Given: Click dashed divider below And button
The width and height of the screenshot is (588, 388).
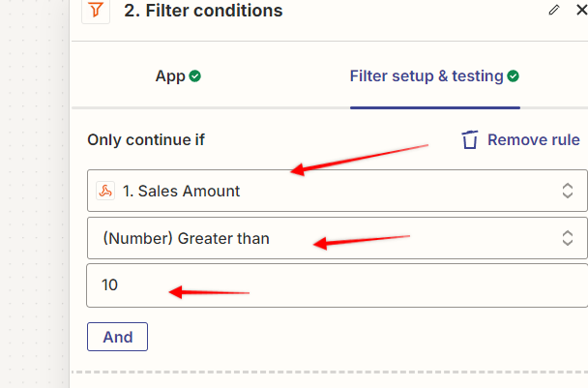Looking at the screenshot, I should click(x=330, y=373).
